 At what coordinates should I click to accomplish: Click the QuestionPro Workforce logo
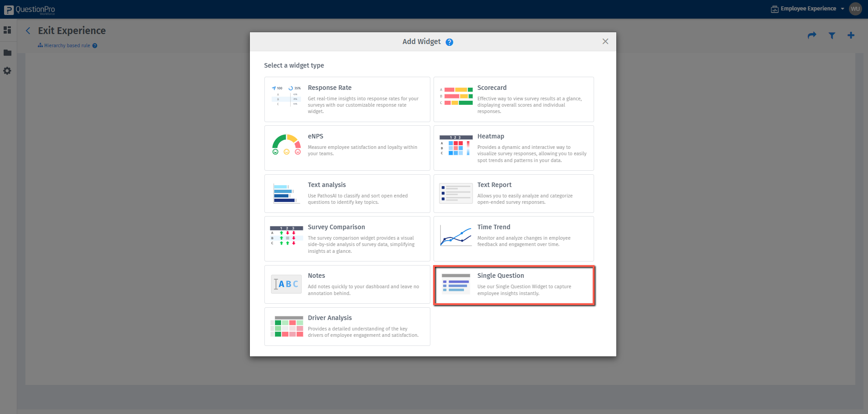pyautogui.click(x=29, y=10)
